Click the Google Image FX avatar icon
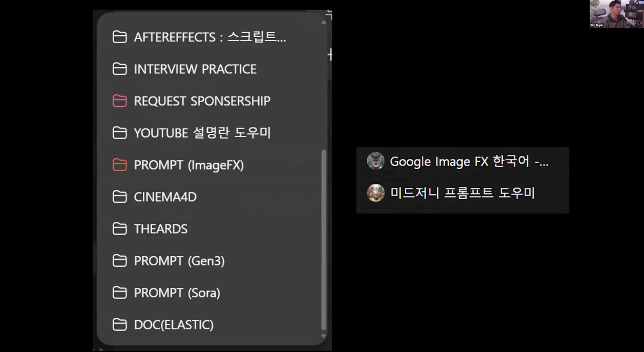The image size is (644, 352). pos(375,161)
